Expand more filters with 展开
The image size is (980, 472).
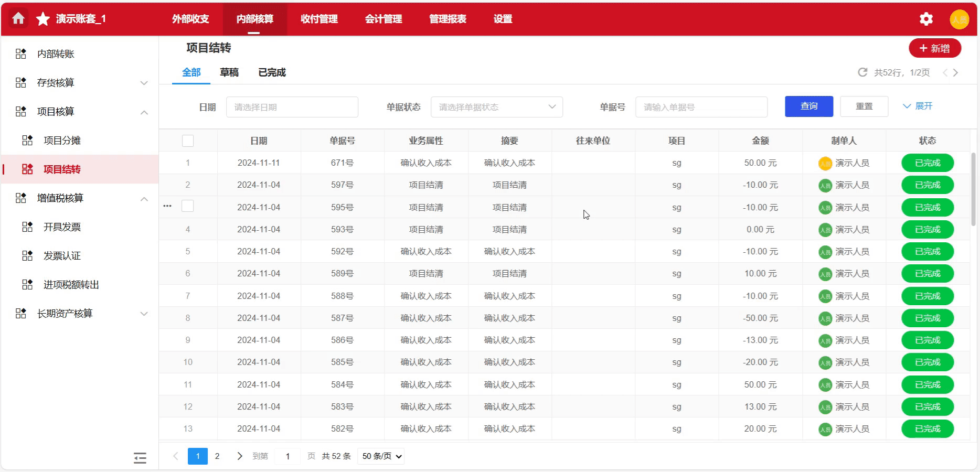pyautogui.click(x=918, y=106)
